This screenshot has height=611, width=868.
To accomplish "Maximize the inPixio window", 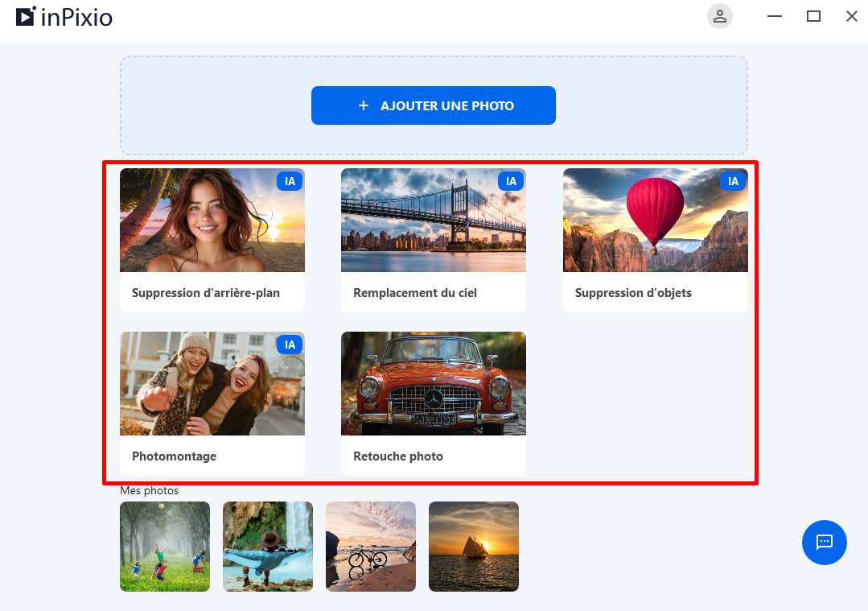I will tap(813, 16).
